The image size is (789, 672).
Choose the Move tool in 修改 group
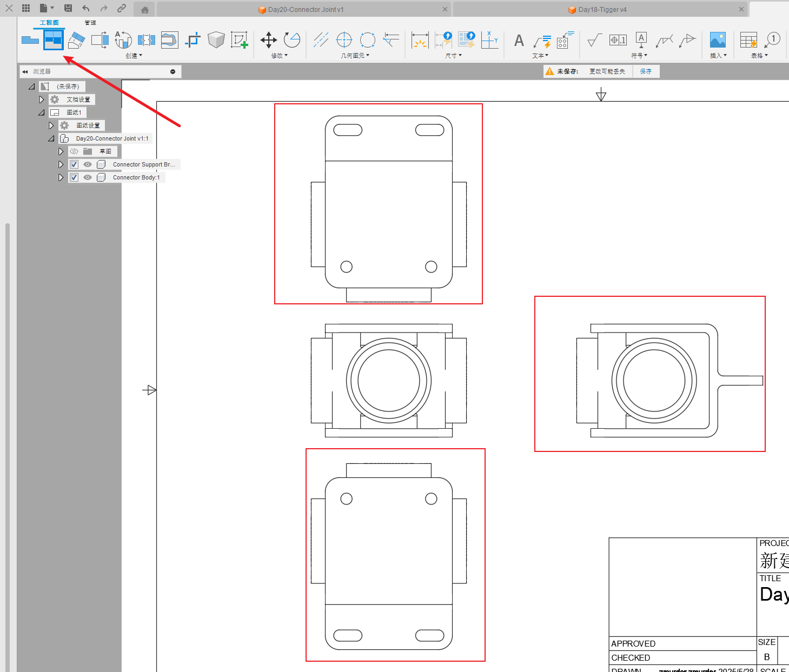(x=268, y=40)
